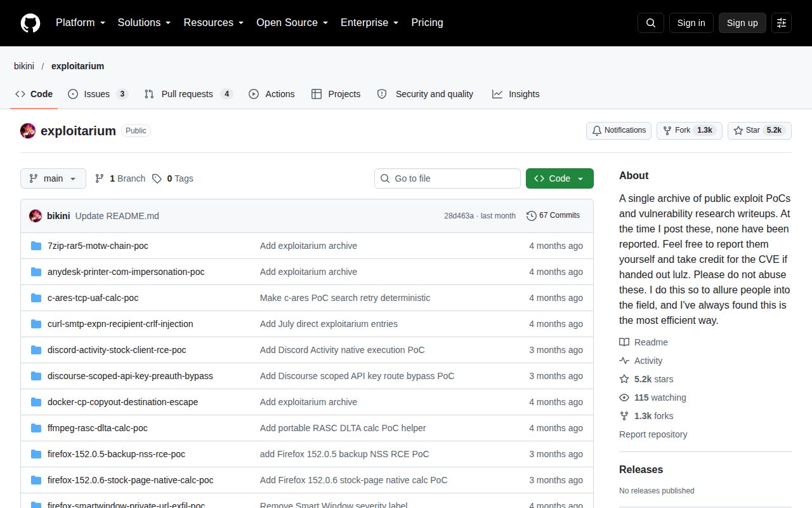The width and height of the screenshot is (812, 508).
Task: Fork the exploitarium repository
Action: tap(689, 131)
